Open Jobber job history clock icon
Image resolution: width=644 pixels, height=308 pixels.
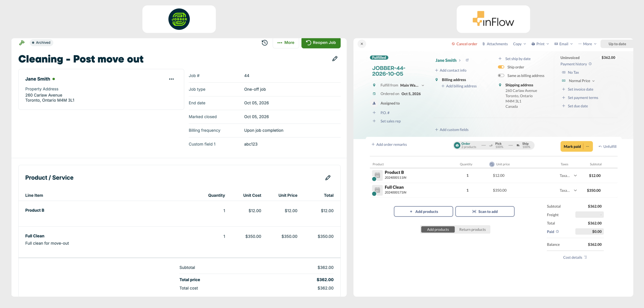[x=264, y=43]
